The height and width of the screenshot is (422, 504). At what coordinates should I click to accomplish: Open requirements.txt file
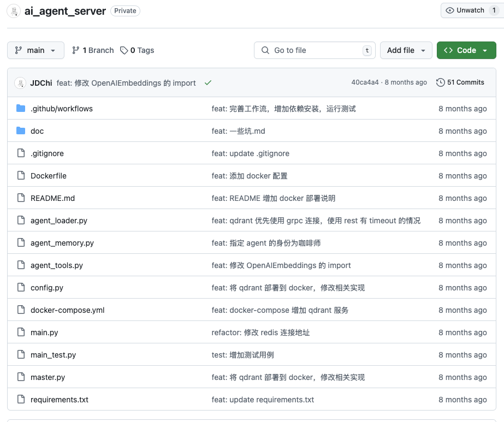59,400
